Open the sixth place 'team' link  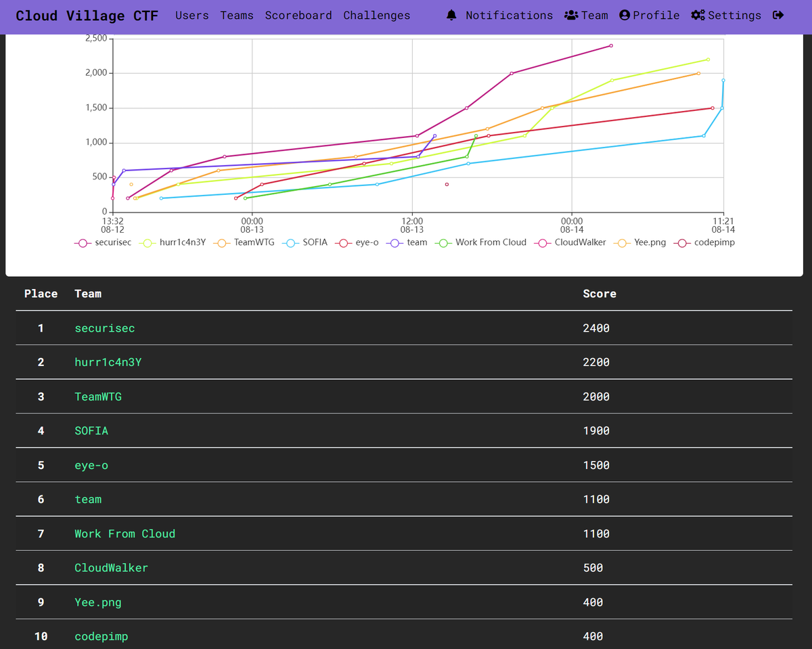88,499
